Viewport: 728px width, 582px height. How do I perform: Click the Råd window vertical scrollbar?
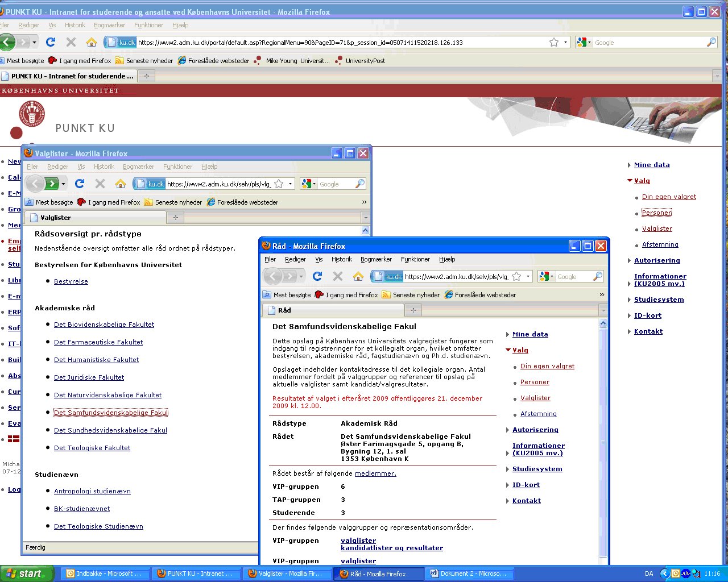[603, 438]
